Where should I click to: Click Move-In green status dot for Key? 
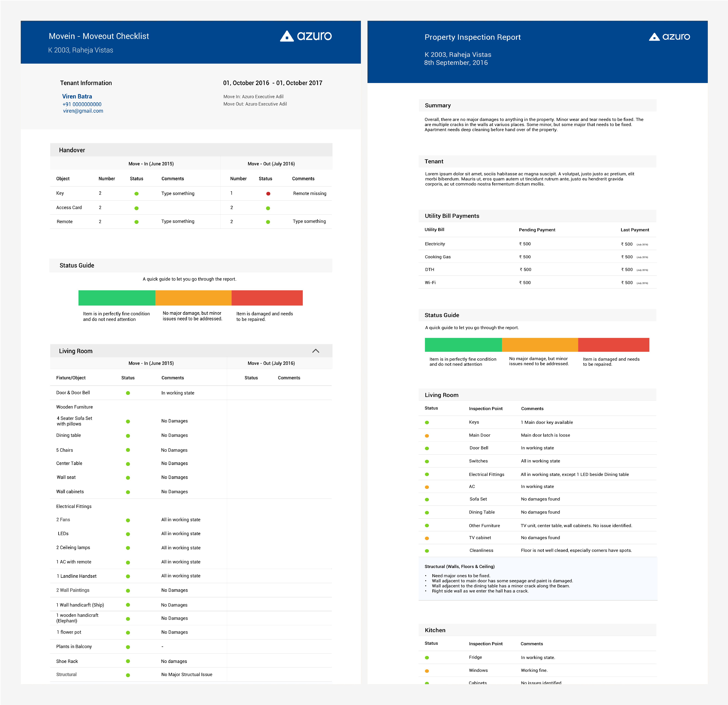pyautogui.click(x=137, y=193)
